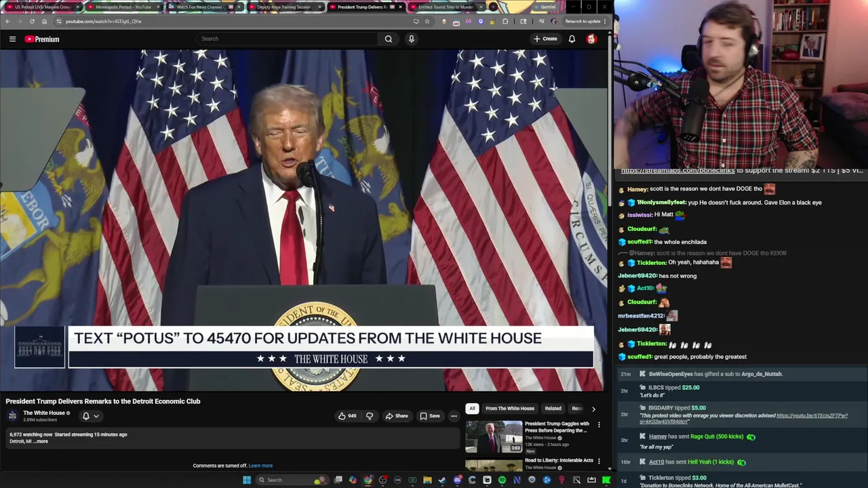The height and width of the screenshot is (488, 868).
Task: Open options for President Trump Gaggles video
Action: pos(599,425)
